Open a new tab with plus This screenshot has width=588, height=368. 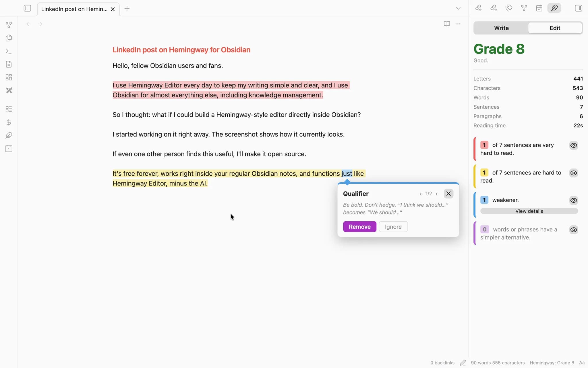pos(127,9)
